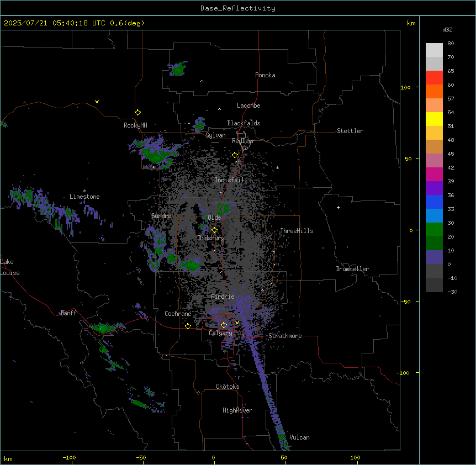The width and height of the screenshot is (476, 465).
Task: Click the purple 39 dBZ legend swatch
Action: (x=434, y=188)
